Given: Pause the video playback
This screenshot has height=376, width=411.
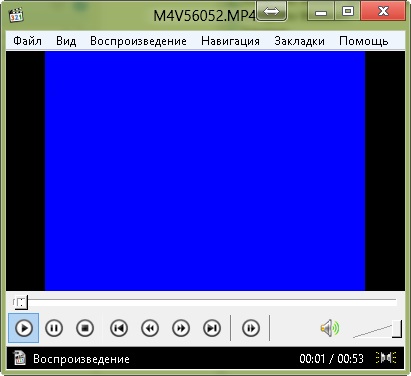Looking at the screenshot, I should 54,328.
